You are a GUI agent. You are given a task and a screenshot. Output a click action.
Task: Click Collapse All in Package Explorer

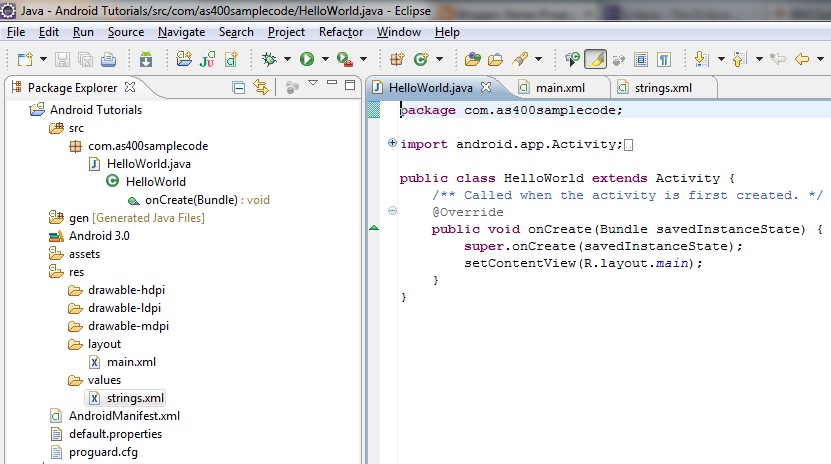tap(239, 87)
